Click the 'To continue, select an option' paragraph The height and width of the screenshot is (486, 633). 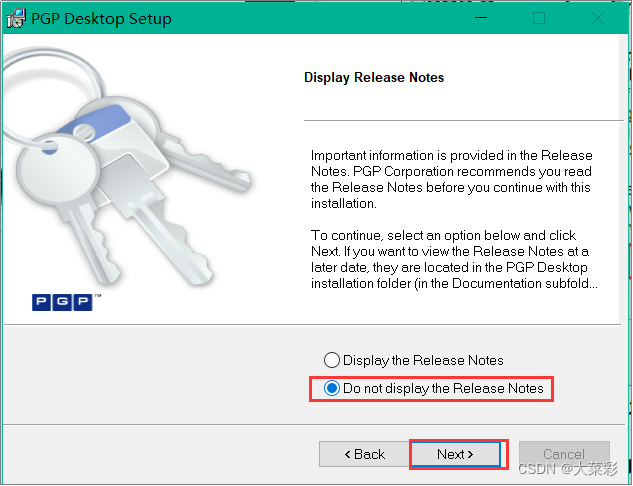(x=454, y=259)
